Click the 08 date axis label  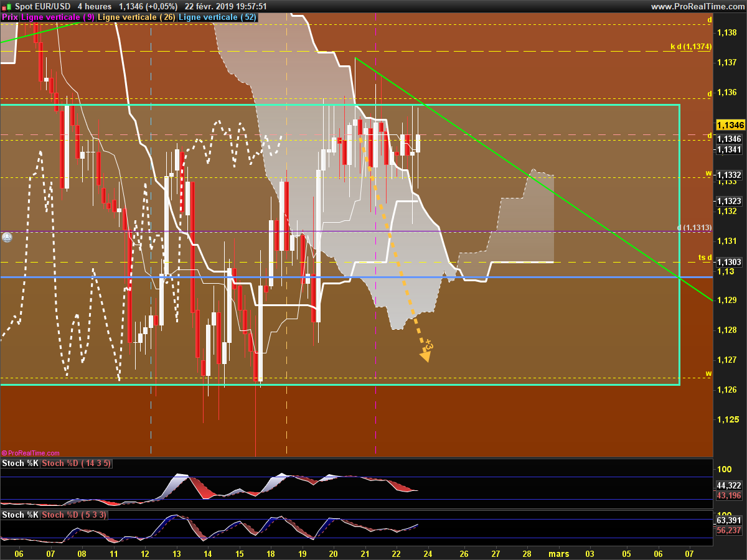coord(82,553)
